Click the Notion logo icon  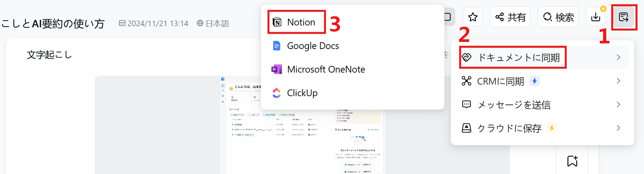[x=277, y=22]
